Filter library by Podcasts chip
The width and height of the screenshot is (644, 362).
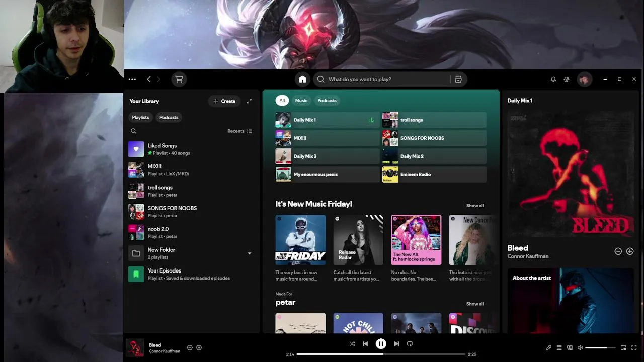169,117
